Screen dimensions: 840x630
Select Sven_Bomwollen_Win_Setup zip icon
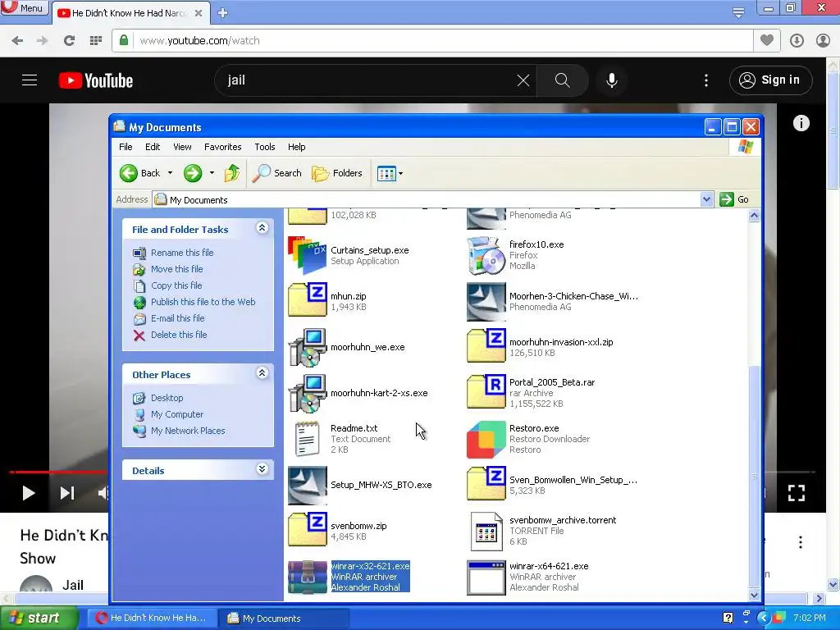(486, 485)
